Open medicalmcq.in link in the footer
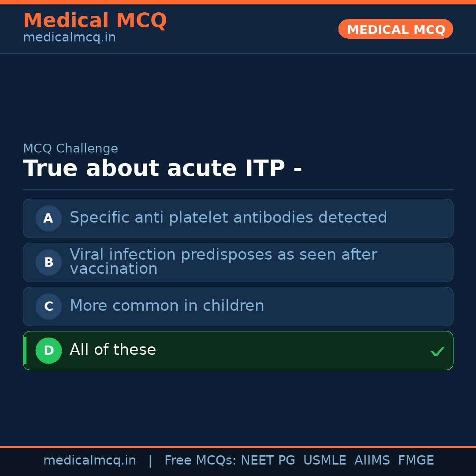The image size is (476, 476). [89, 461]
